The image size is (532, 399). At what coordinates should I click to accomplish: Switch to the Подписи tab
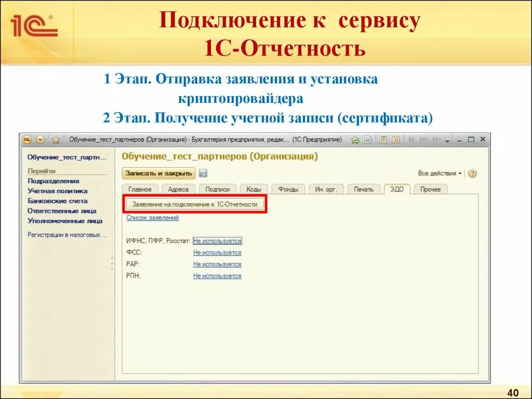tap(218, 189)
